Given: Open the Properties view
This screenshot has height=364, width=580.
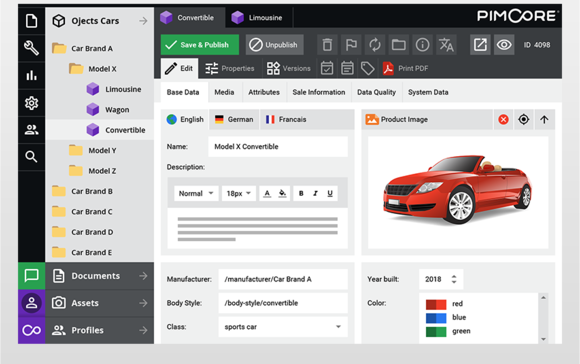Looking at the screenshot, I should (x=229, y=68).
